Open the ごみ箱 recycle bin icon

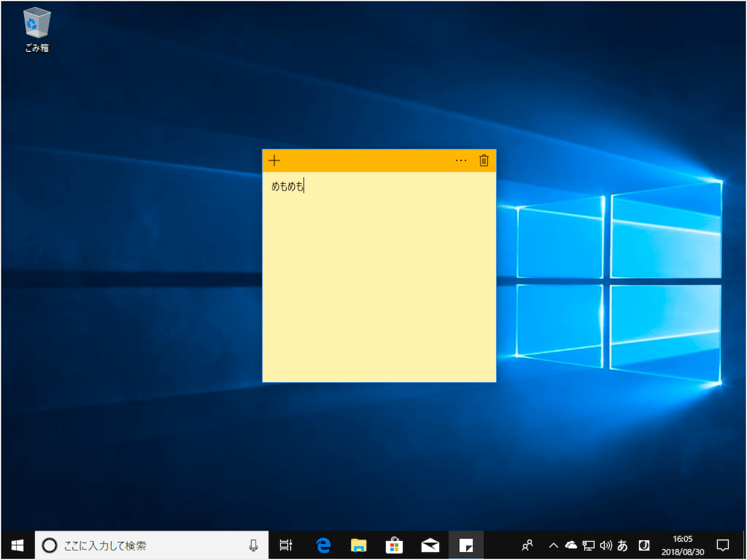(x=37, y=30)
